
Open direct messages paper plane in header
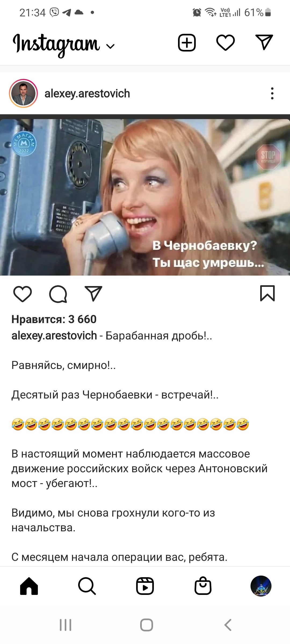pyautogui.click(x=264, y=42)
